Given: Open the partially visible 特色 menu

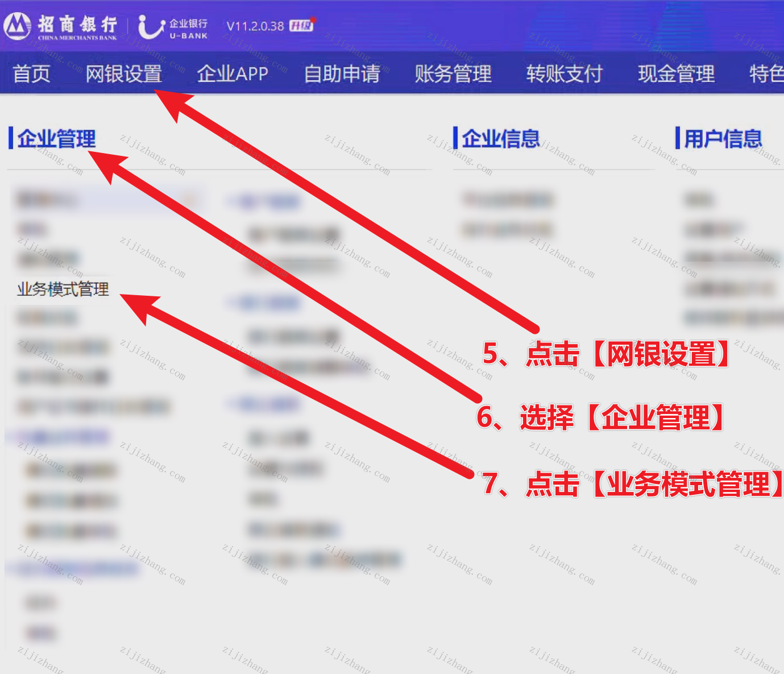Looking at the screenshot, I should [766, 74].
